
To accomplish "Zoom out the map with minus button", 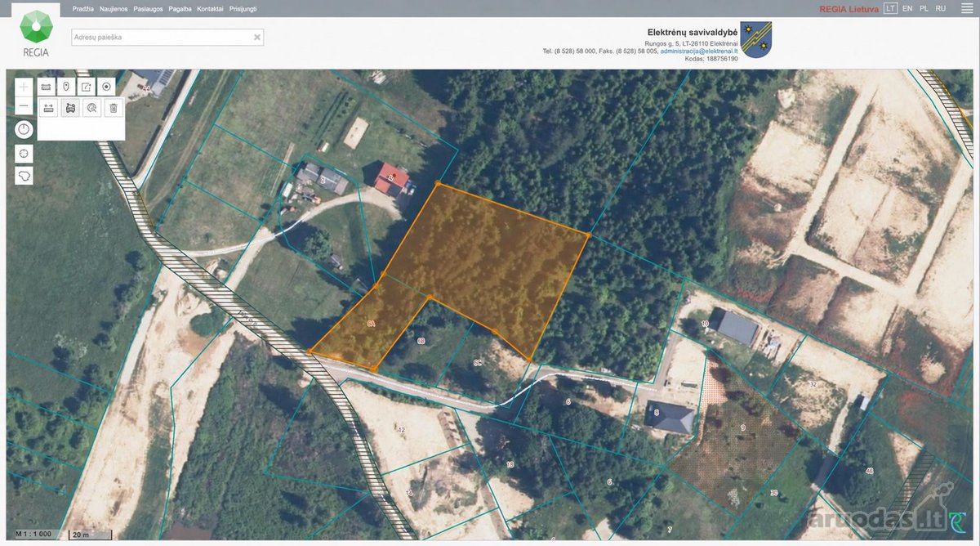I will 24,106.
